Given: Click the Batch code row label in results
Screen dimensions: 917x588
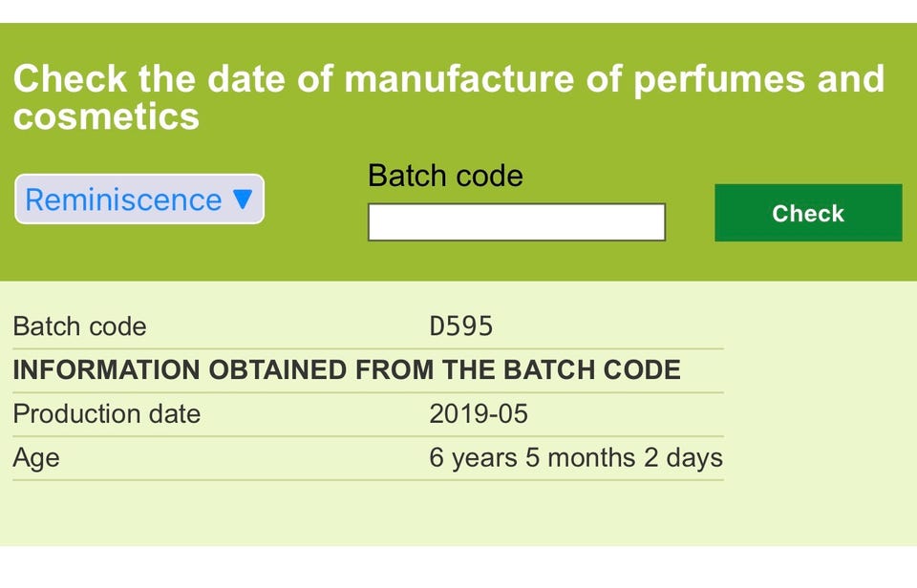Looking at the screenshot, I should (x=79, y=326).
